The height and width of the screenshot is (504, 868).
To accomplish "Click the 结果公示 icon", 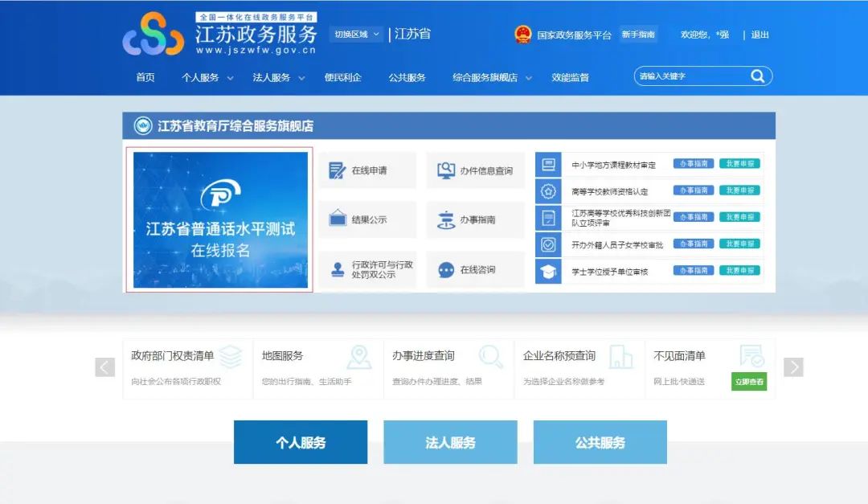I will coord(337,219).
